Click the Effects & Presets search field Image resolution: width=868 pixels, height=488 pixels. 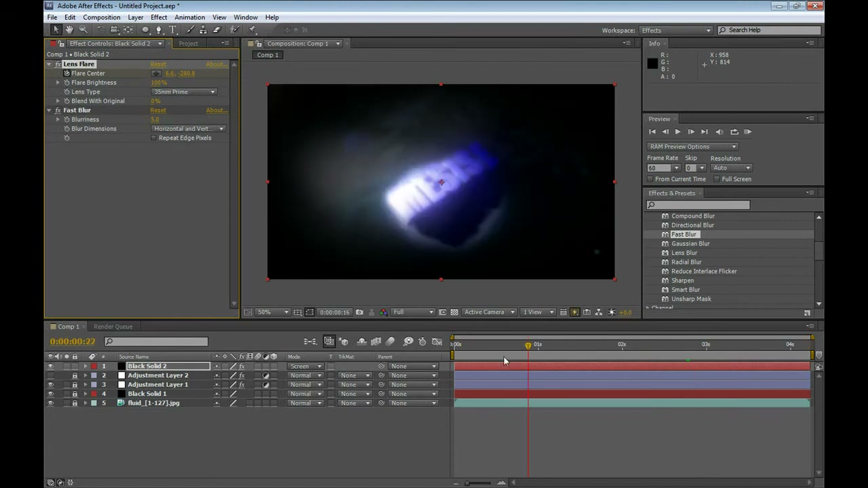point(698,205)
